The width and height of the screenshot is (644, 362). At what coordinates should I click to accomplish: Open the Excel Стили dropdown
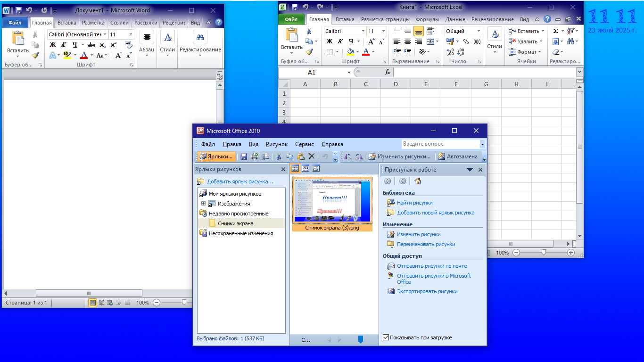click(x=495, y=41)
